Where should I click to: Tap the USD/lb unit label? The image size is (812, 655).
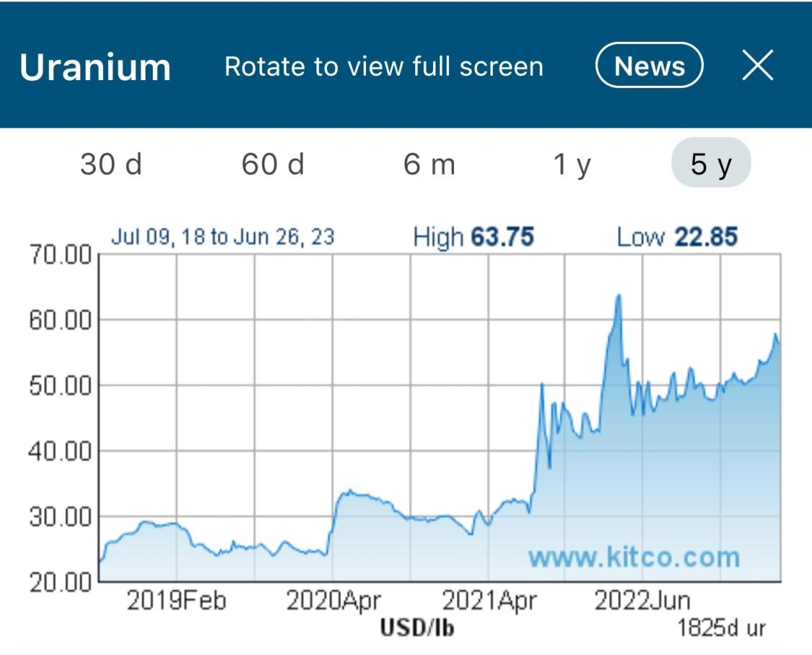point(417,628)
